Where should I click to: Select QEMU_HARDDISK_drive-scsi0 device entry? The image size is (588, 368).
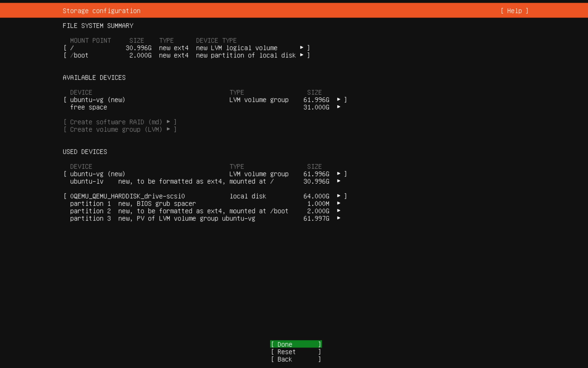tap(127, 196)
